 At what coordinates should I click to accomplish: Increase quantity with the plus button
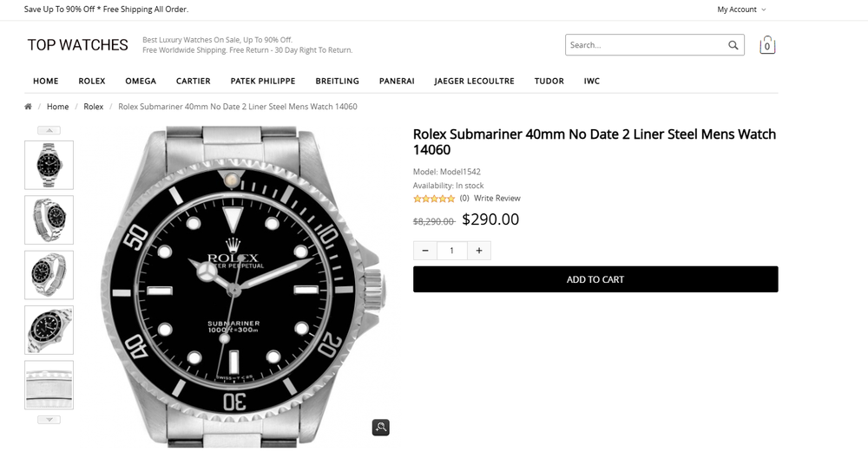(x=479, y=251)
